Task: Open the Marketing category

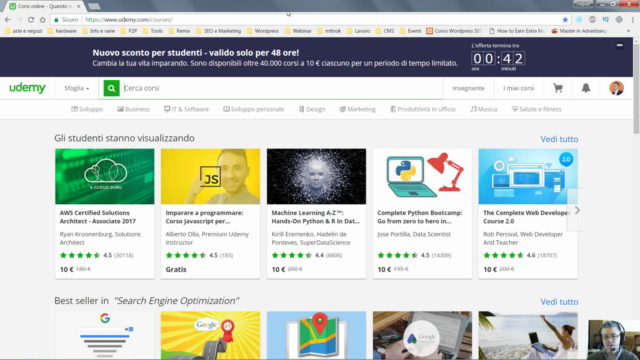Action: click(358, 109)
